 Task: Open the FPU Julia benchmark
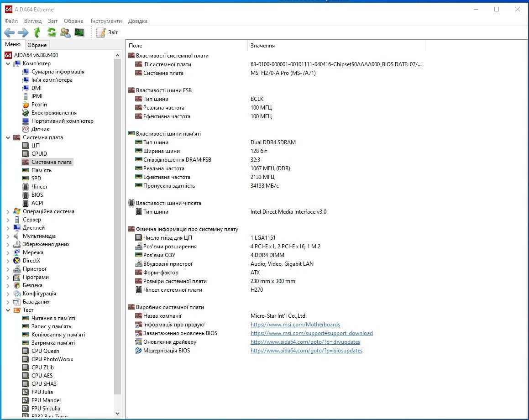click(x=42, y=392)
